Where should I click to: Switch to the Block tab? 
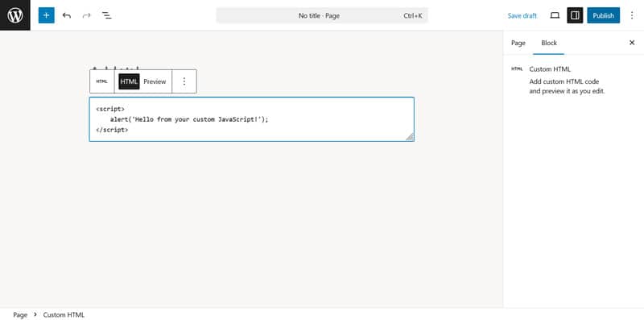pos(549,43)
